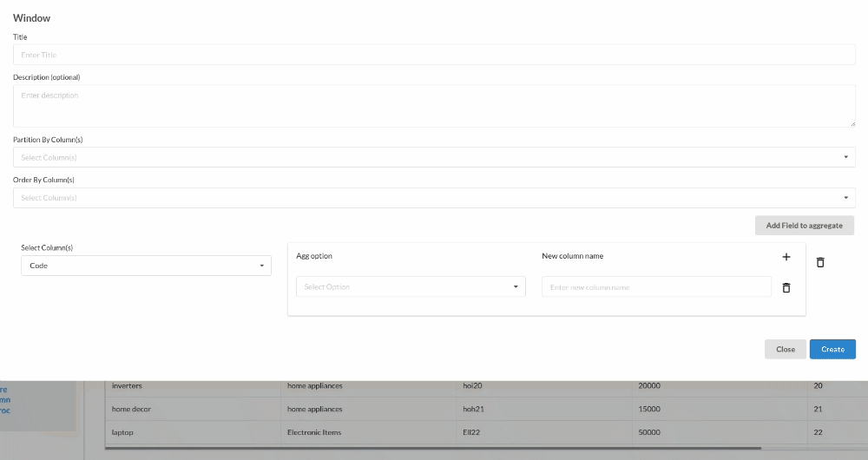Click the outer trash icon to remove the Code field

point(820,262)
